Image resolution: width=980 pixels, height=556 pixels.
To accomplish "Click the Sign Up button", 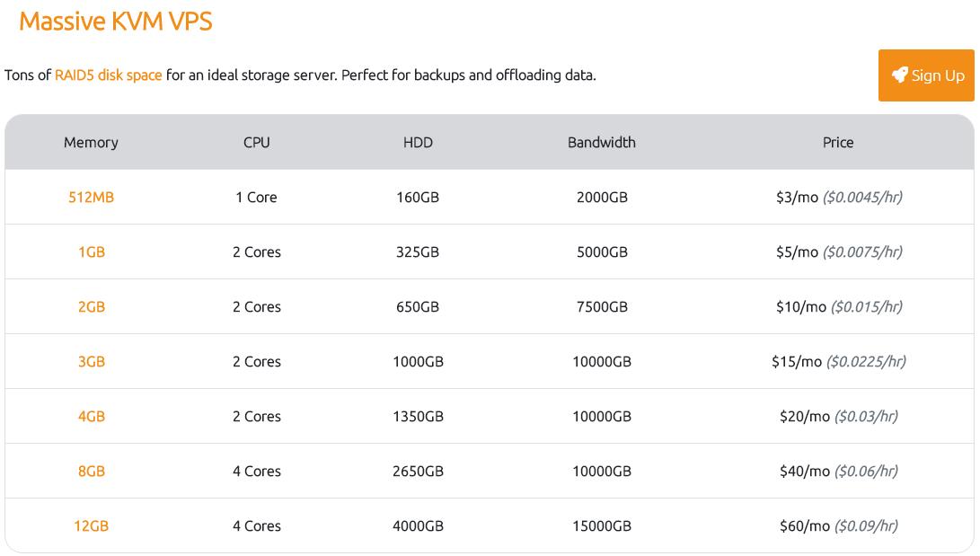I will 926,75.
